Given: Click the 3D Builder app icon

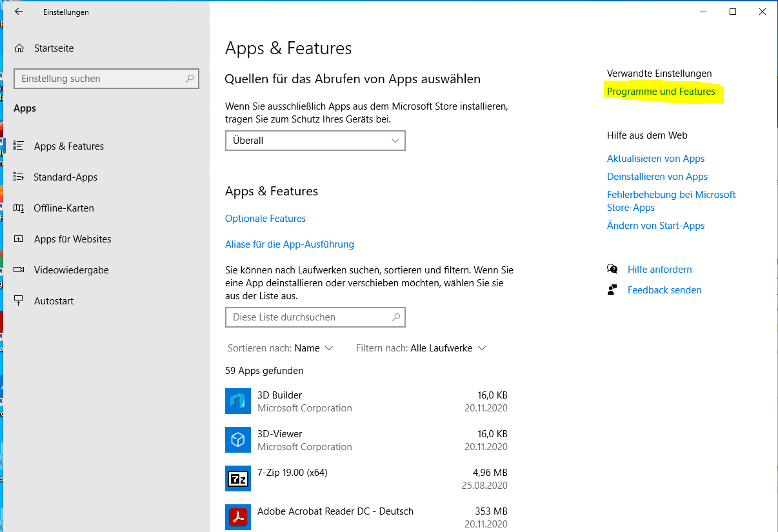Looking at the screenshot, I should click(x=237, y=401).
